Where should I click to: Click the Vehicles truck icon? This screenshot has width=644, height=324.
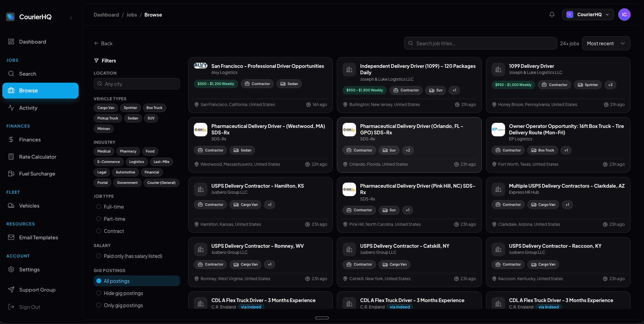point(11,206)
